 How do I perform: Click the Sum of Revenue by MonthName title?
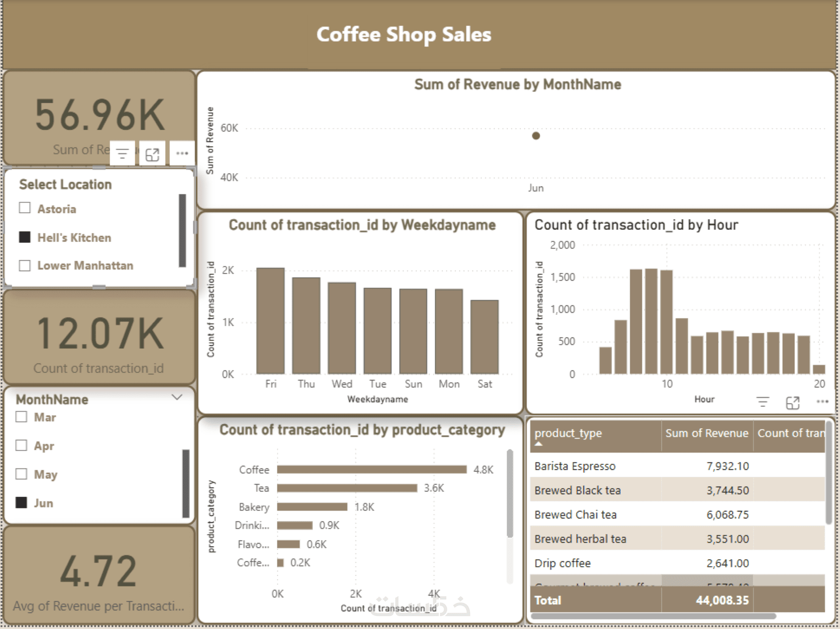pyautogui.click(x=517, y=85)
